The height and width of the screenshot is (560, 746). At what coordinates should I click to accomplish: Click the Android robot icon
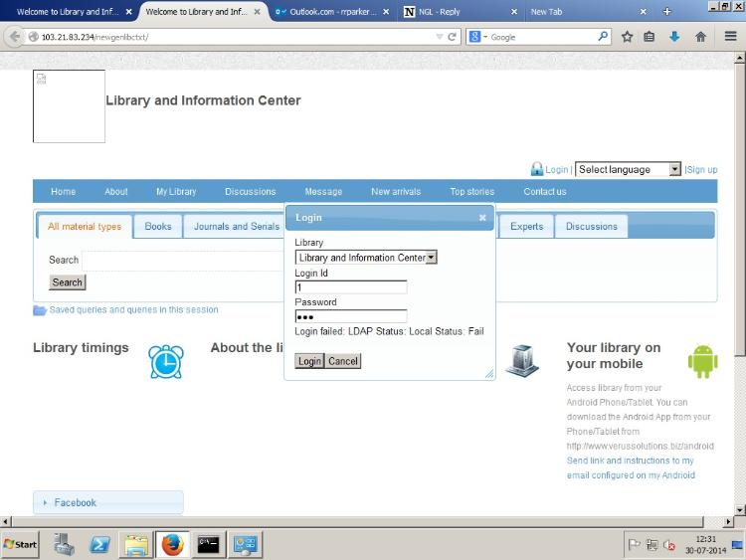tap(702, 361)
